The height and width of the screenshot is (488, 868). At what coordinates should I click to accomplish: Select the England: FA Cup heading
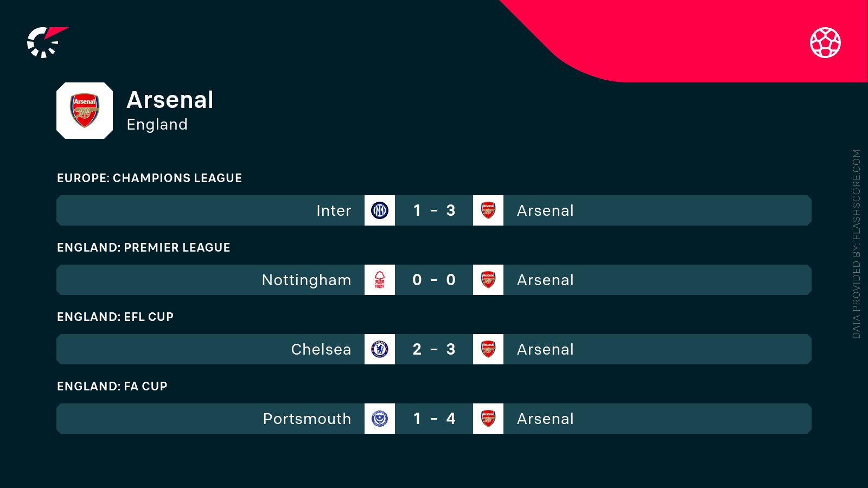pos(112,386)
